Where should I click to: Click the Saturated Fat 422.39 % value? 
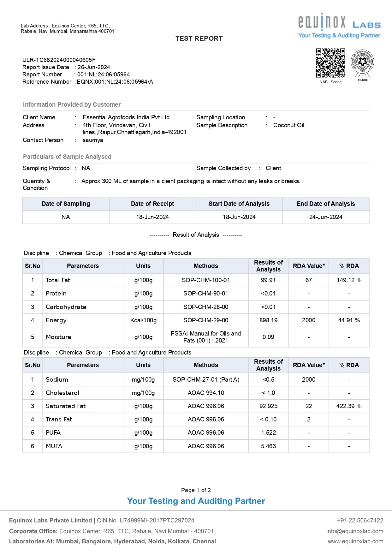[349, 406]
